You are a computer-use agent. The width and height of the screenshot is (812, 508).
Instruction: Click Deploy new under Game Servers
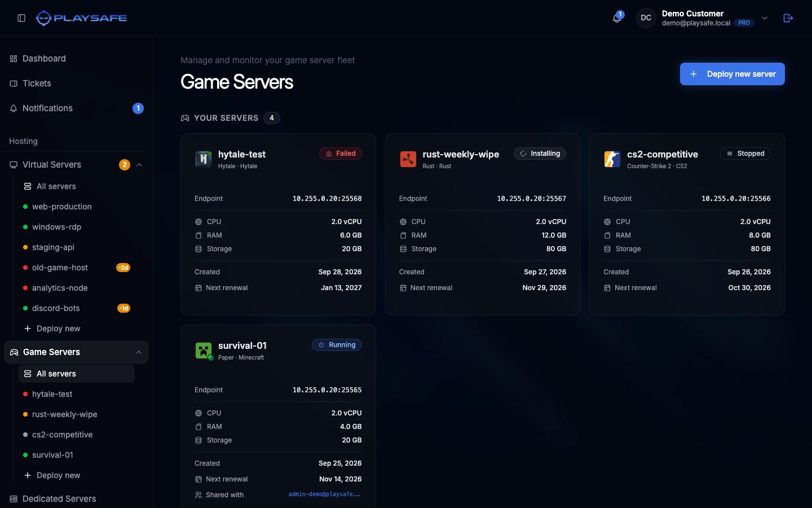77,475
